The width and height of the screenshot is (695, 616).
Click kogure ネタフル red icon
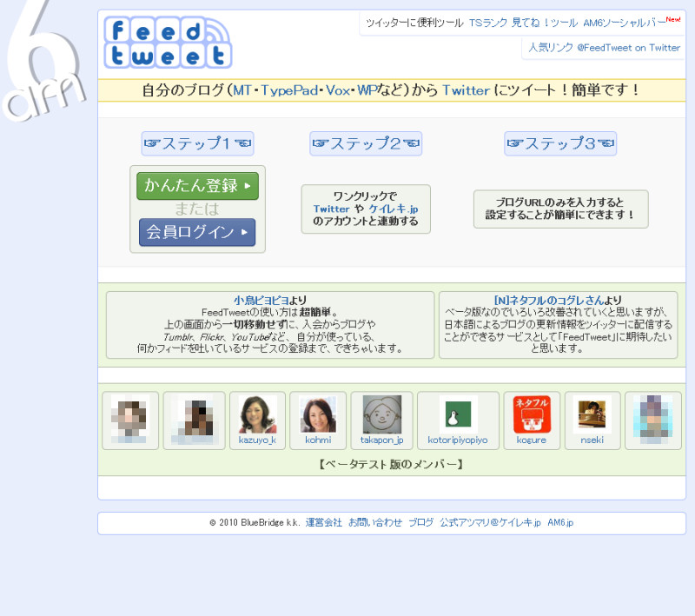coord(532,414)
